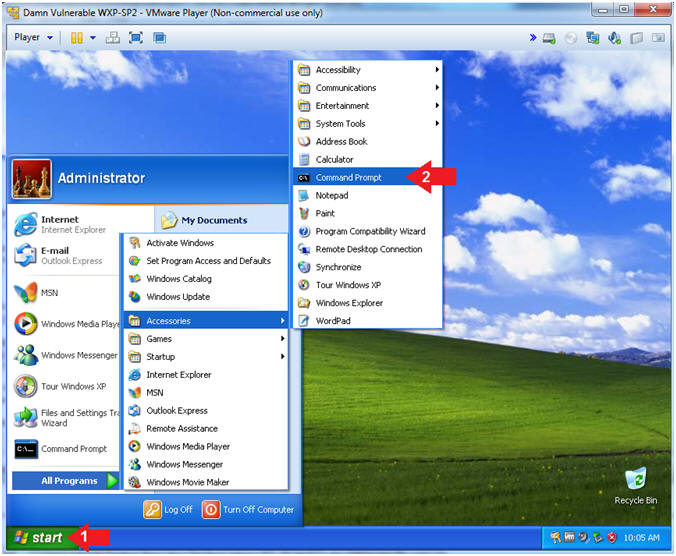The width and height of the screenshot is (676, 556).
Task: Expand the Communications submenu
Action: point(368,88)
